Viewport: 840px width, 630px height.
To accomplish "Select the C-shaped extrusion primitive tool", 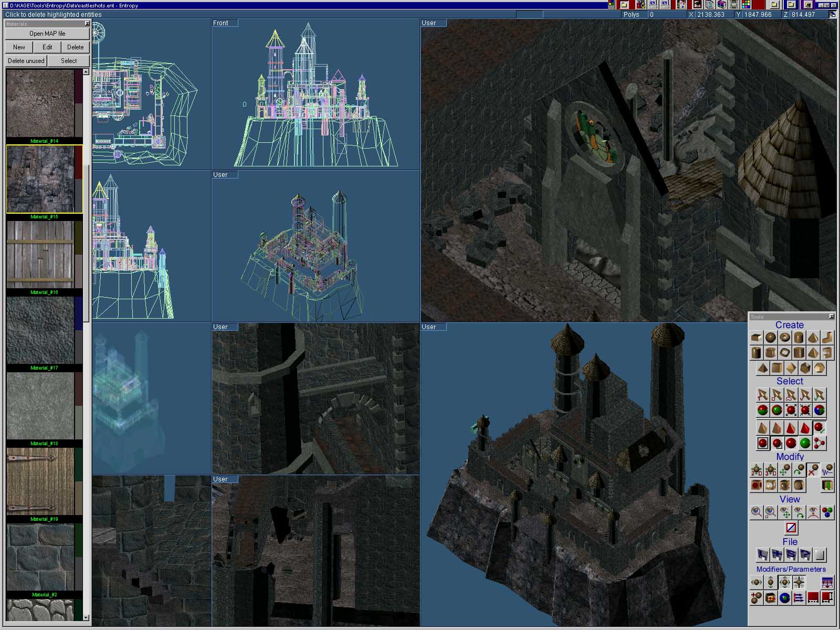I will (x=827, y=352).
